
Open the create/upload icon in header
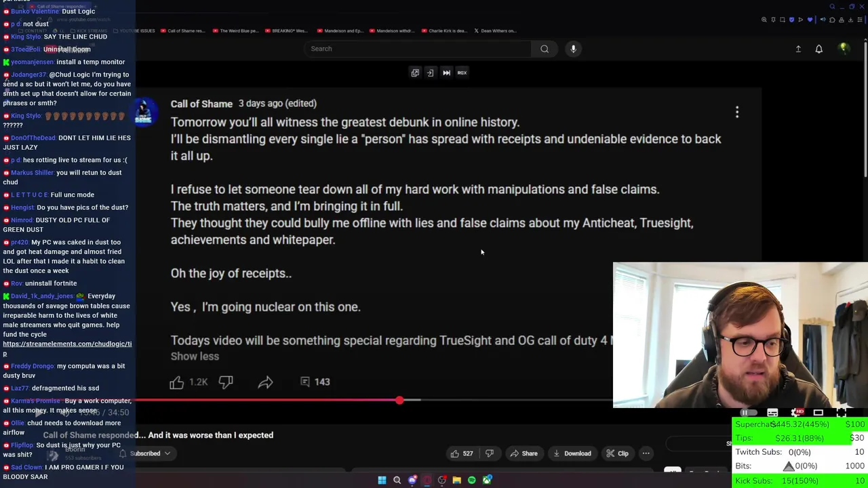pos(798,49)
